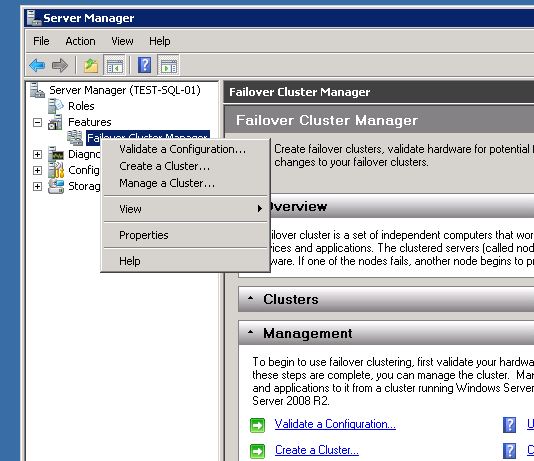Collapse the Management section
534x461 pixels.
pos(251,332)
